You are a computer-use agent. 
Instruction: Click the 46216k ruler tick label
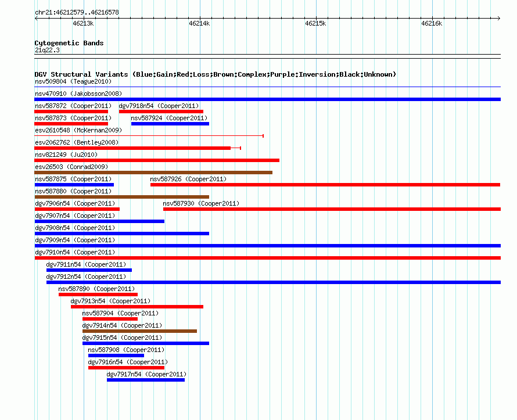coord(432,23)
